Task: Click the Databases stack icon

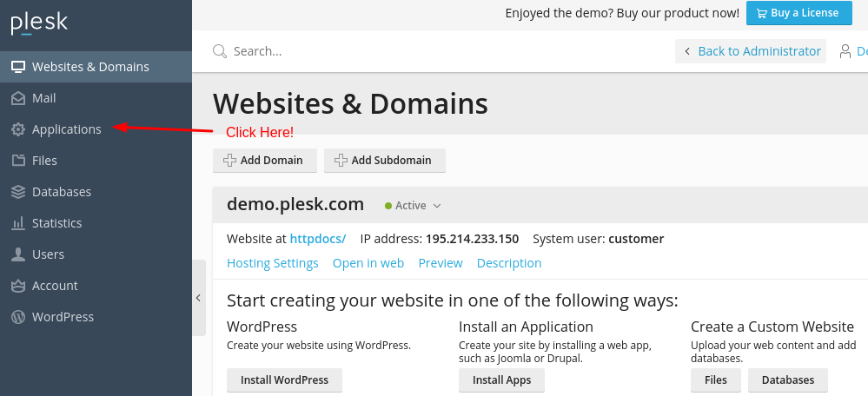Action: coord(17,192)
